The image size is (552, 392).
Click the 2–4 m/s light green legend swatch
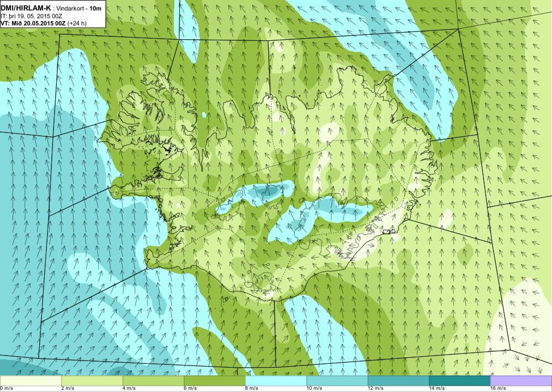pyautogui.click(x=92, y=380)
